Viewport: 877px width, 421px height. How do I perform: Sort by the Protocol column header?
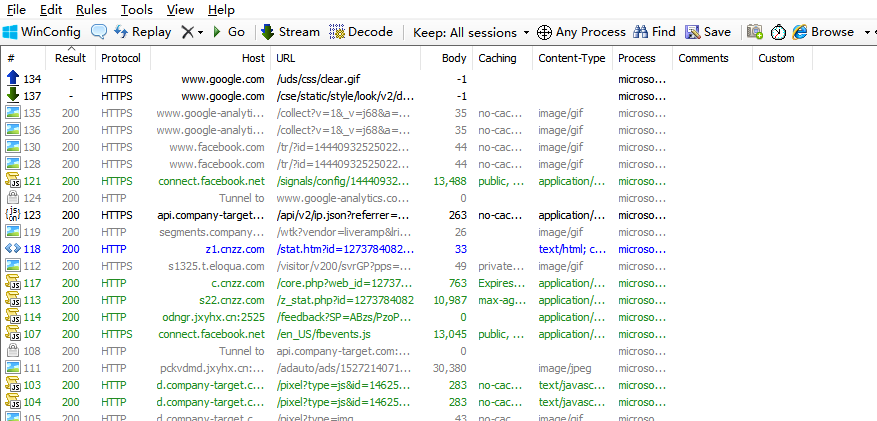[x=121, y=58]
